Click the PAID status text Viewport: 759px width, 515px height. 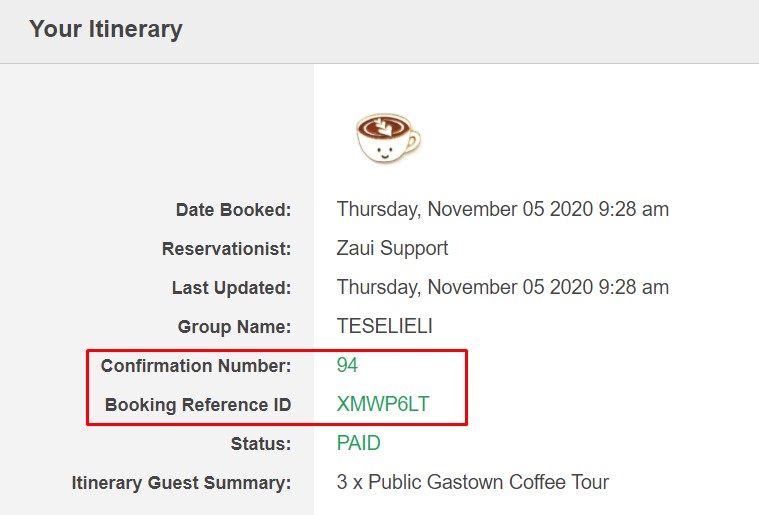[x=359, y=443]
